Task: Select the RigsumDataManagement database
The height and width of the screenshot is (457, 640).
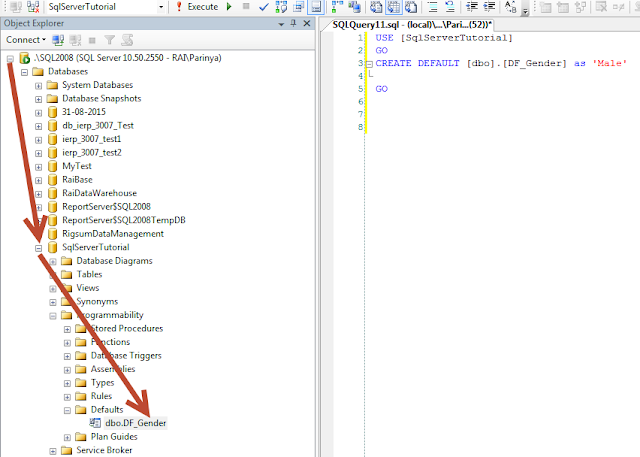Action: coord(113,234)
